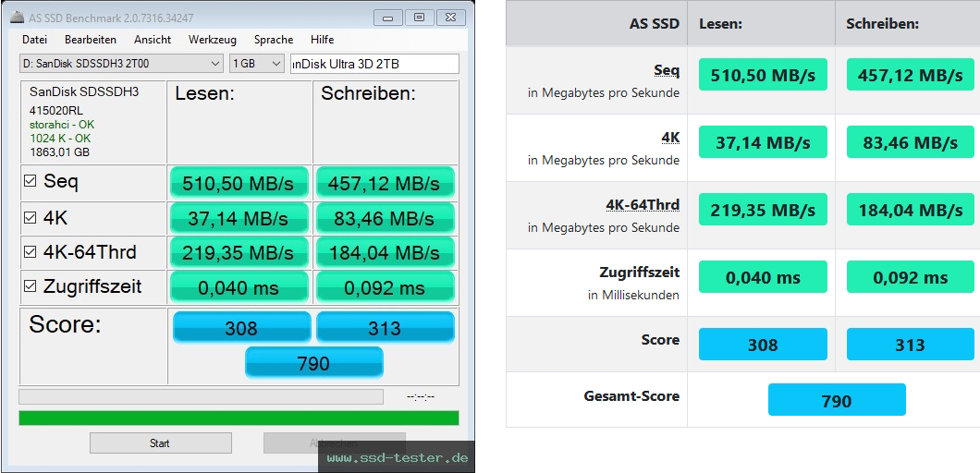Open the Datei menu

[x=34, y=40]
